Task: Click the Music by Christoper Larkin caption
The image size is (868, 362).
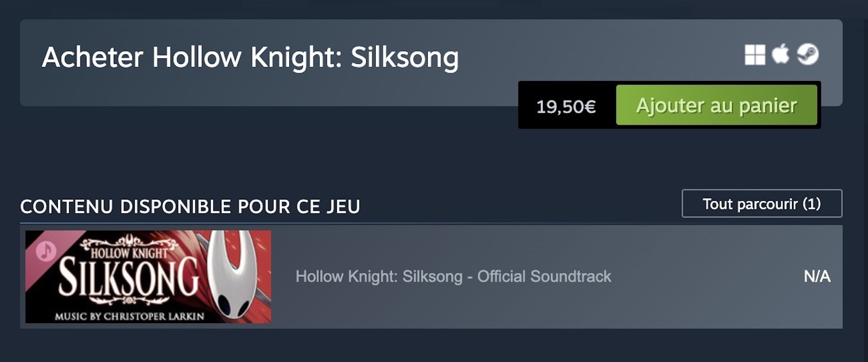Action: point(129,316)
